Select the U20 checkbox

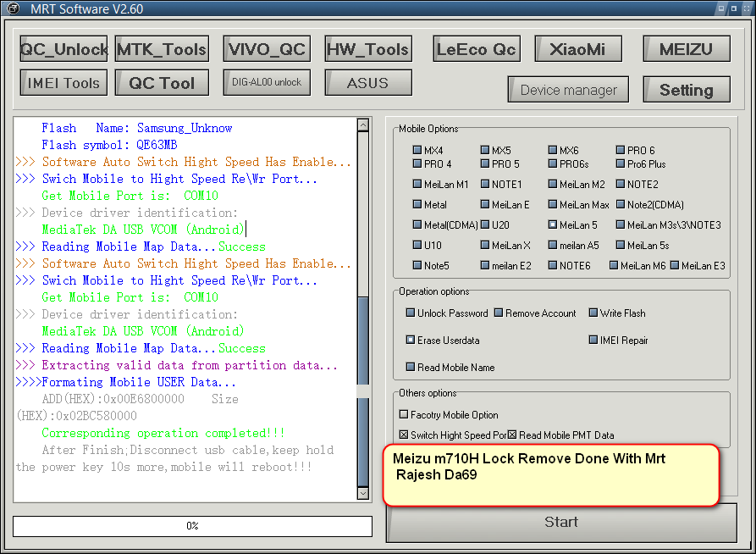pos(485,224)
